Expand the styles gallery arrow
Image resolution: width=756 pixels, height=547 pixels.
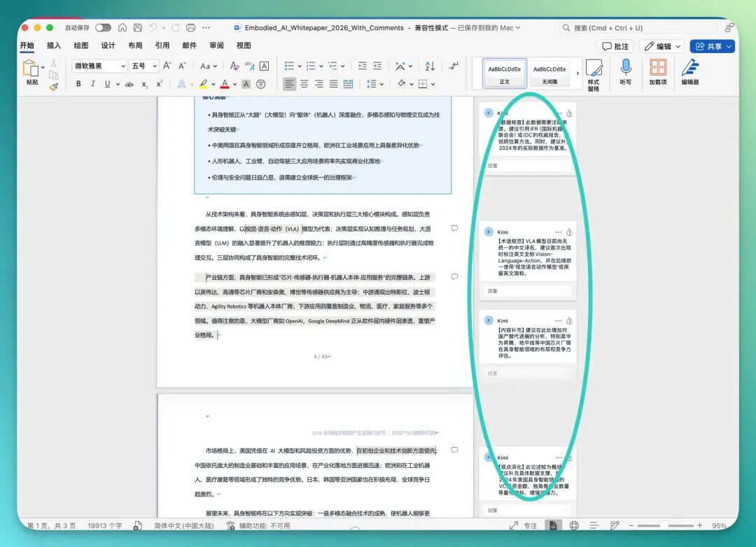pos(577,73)
